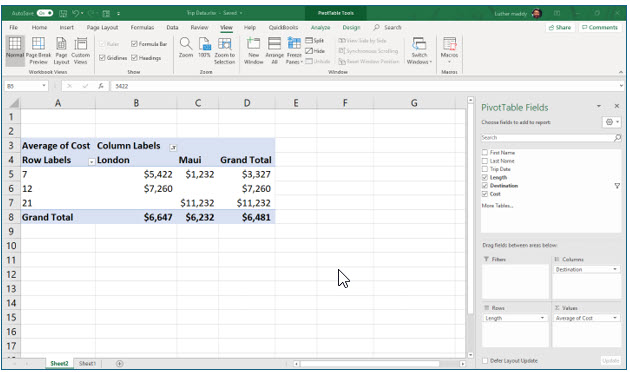
Task: Click More Tables link
Action: click(x=497, y=206)
